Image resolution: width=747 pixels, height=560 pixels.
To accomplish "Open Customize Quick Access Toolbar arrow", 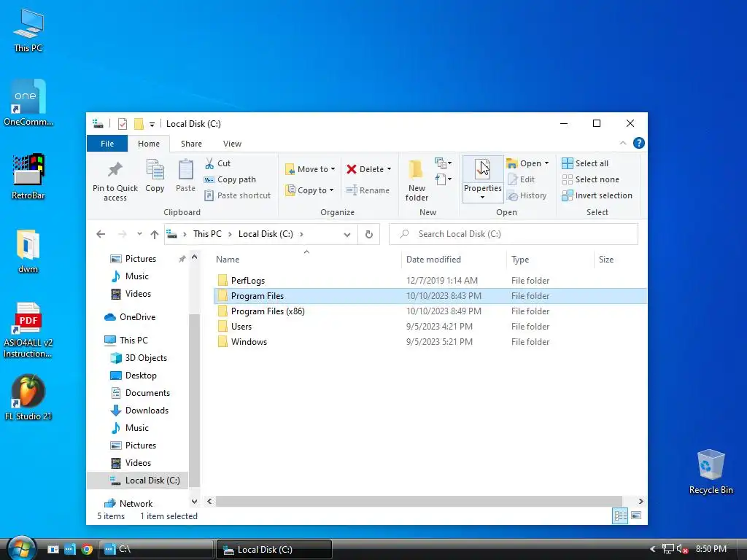I will [x=152, y=124].
